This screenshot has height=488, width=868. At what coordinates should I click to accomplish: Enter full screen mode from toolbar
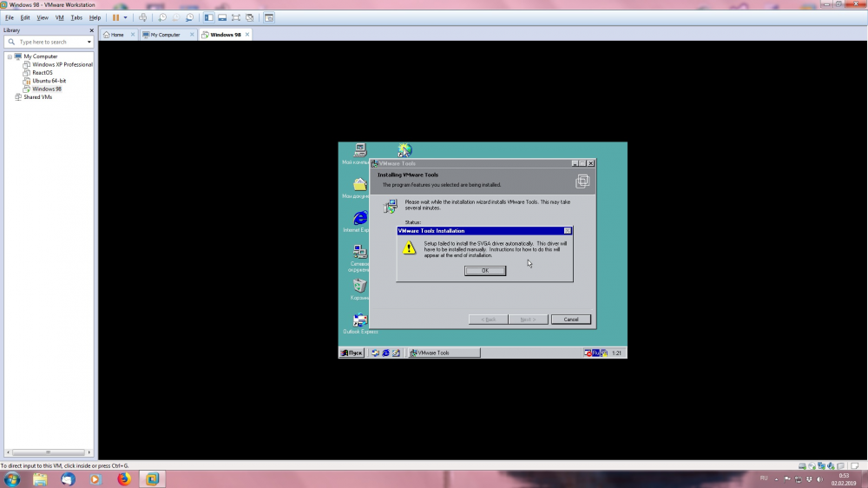click(236, 17)
